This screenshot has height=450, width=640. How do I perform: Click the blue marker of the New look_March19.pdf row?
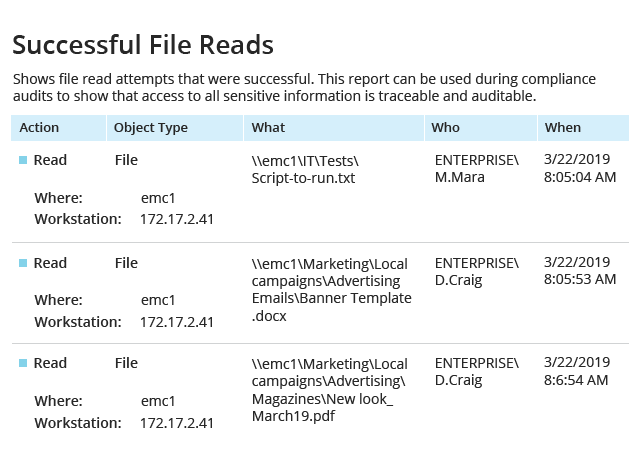(23, 363)
